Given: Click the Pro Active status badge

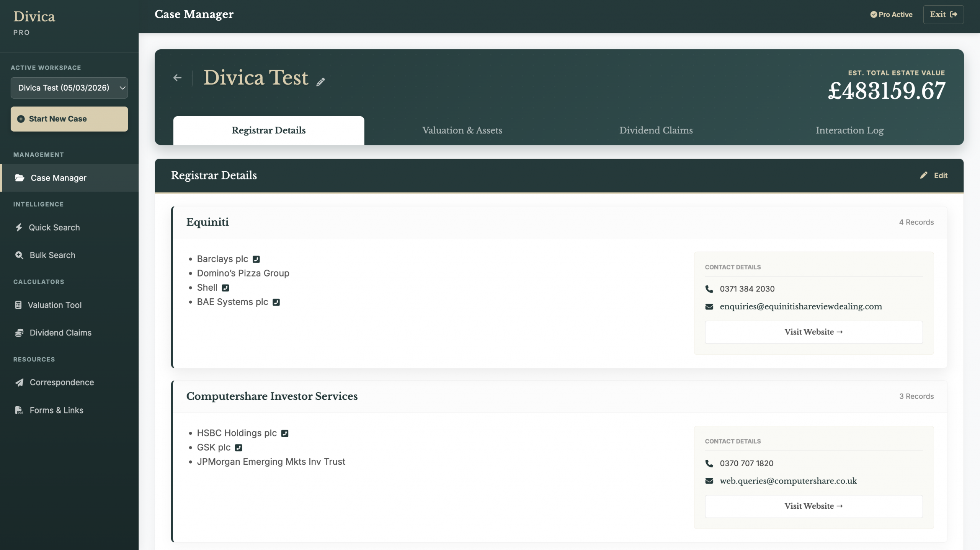Looking at the screenshot, I should pos(891,15).
